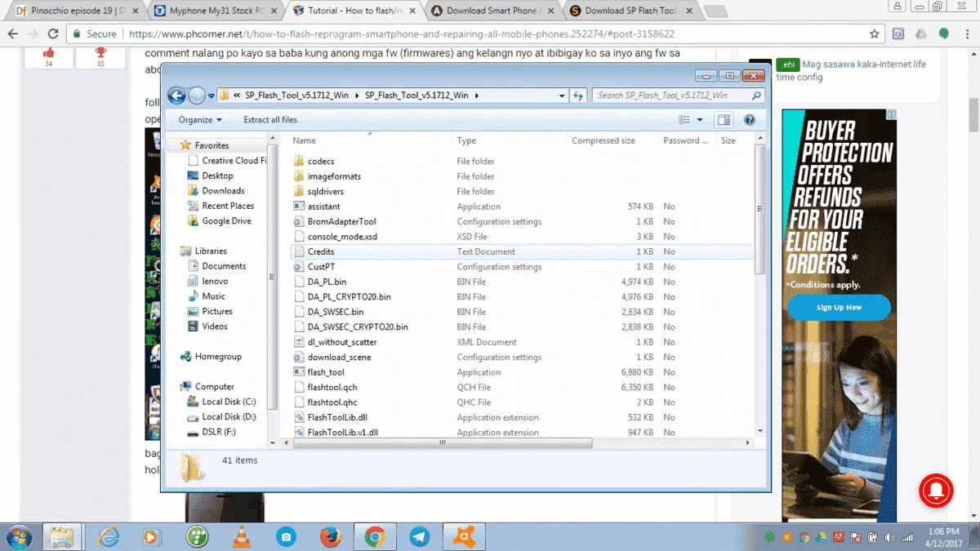Select the imageformats folder icon

298,176
